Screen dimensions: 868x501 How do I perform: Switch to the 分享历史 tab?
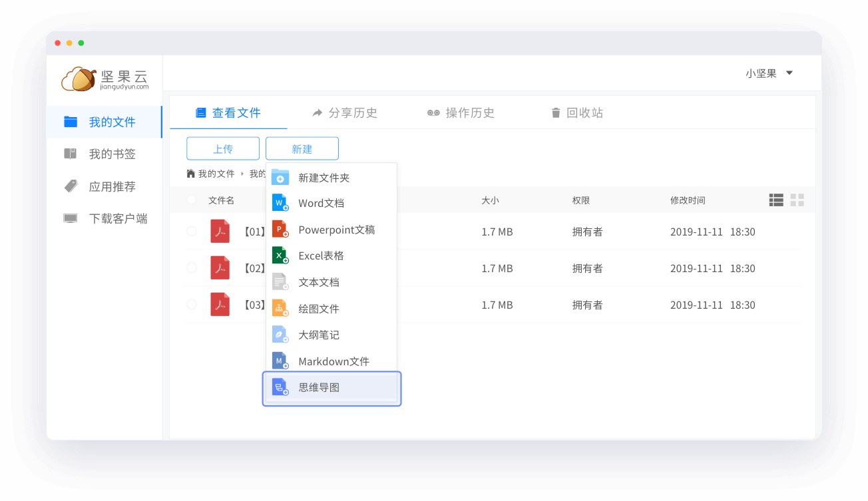[345, 113]
